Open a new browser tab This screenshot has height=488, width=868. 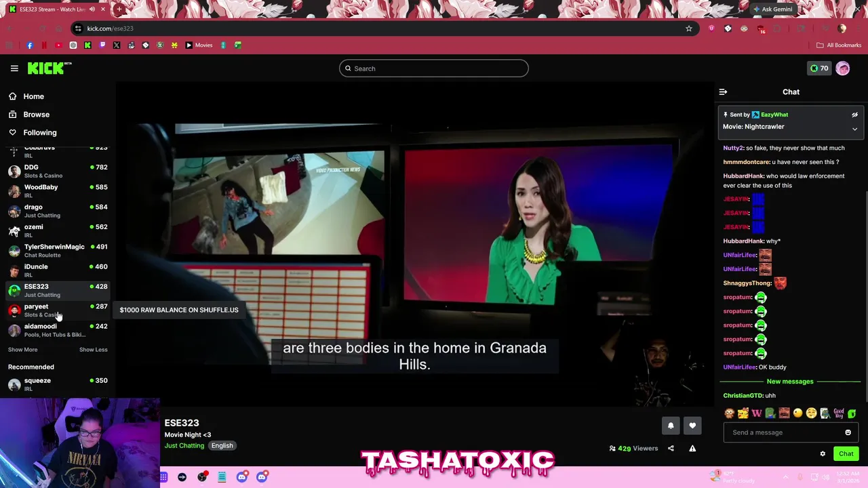119,9
